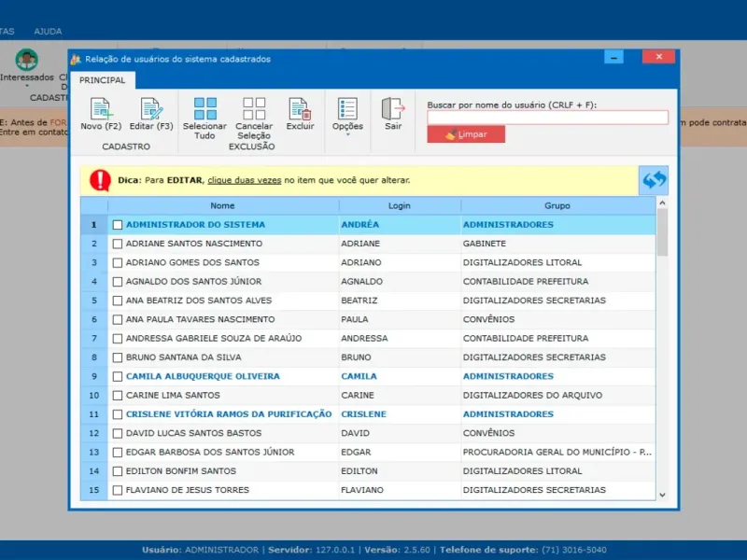Screen dimensions: 747x560
Task: Focus the user name search field
Action: tap(547, 118)
